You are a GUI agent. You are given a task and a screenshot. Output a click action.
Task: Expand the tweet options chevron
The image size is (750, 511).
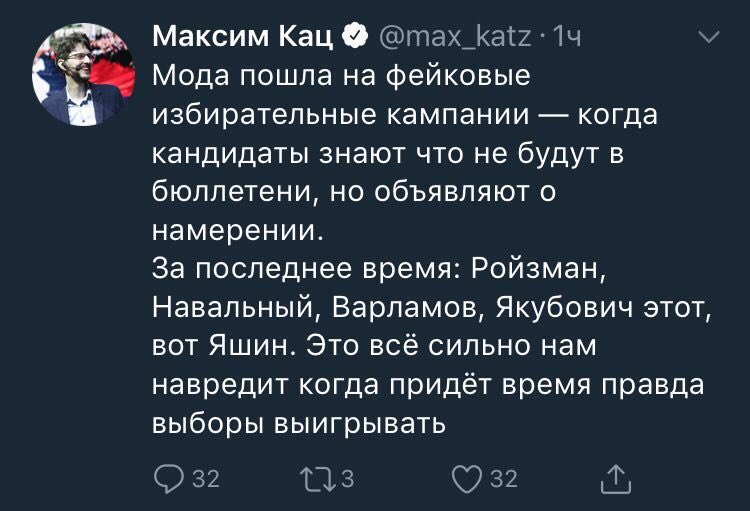coord(708,39)
